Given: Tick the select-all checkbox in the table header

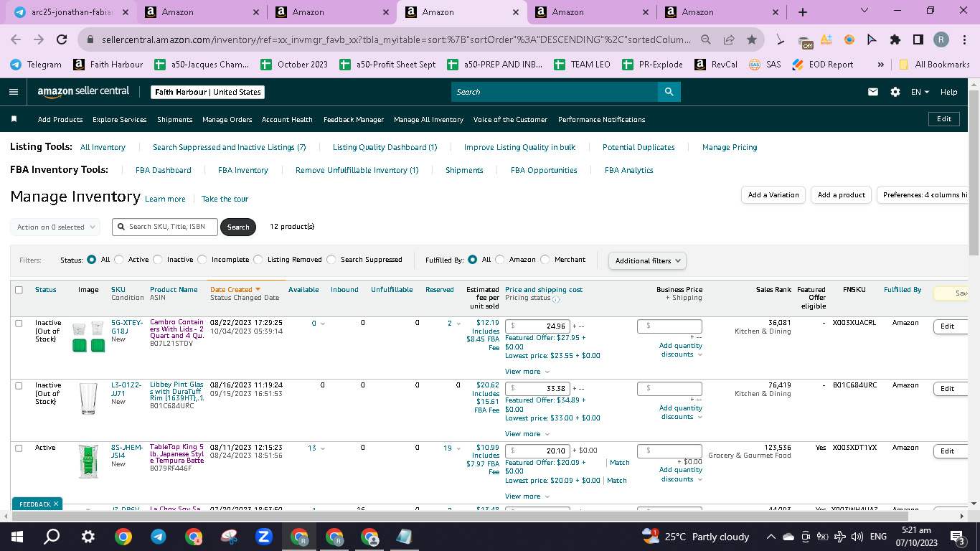Looking at the screenshot, I should click(19, 290).
